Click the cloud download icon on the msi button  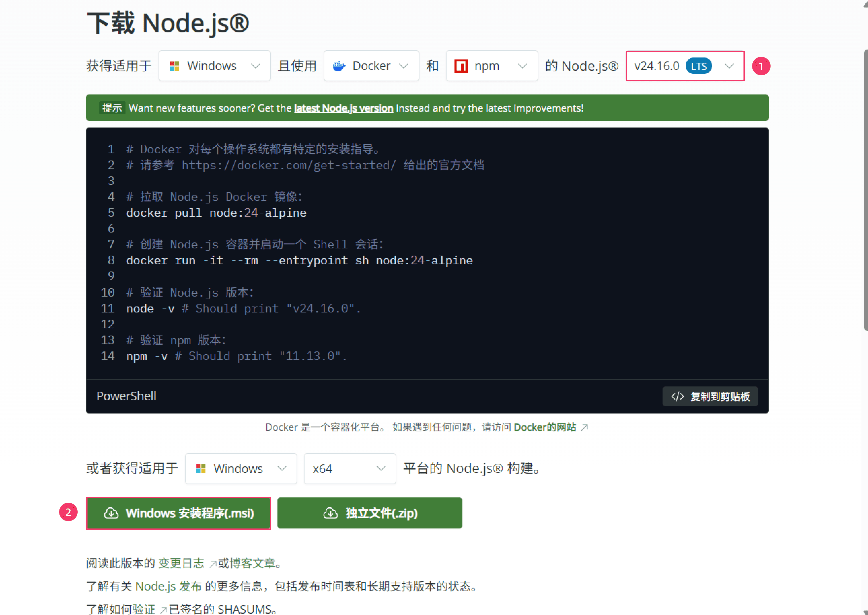(111, 513)
